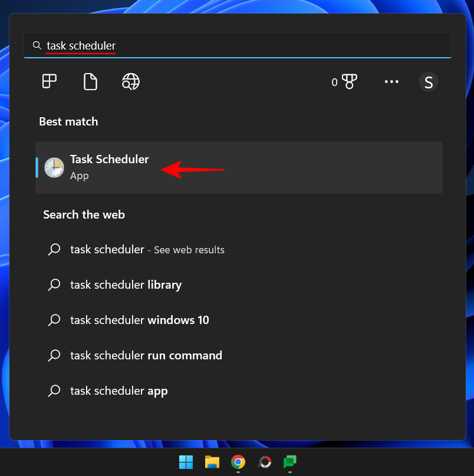Image resolution: width=474 pixels, height=476 pixels.
Task: Open the three-dot more options menu
Action: 391,82
